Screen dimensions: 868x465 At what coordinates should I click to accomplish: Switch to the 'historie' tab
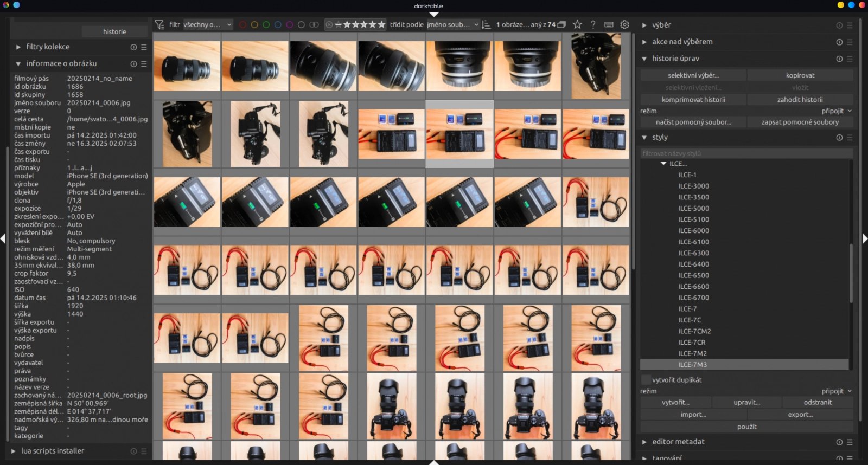coord(114,31)
